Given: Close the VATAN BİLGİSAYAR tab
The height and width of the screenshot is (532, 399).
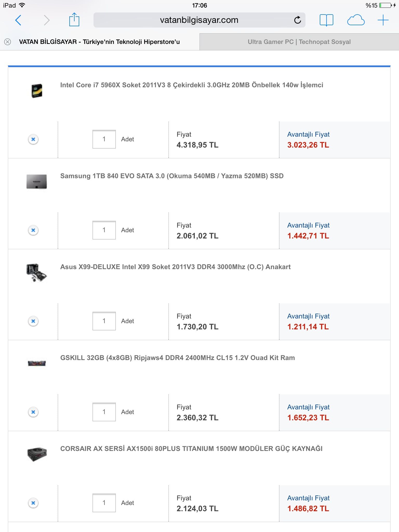Looking at the screenshot, I should 8,42.
